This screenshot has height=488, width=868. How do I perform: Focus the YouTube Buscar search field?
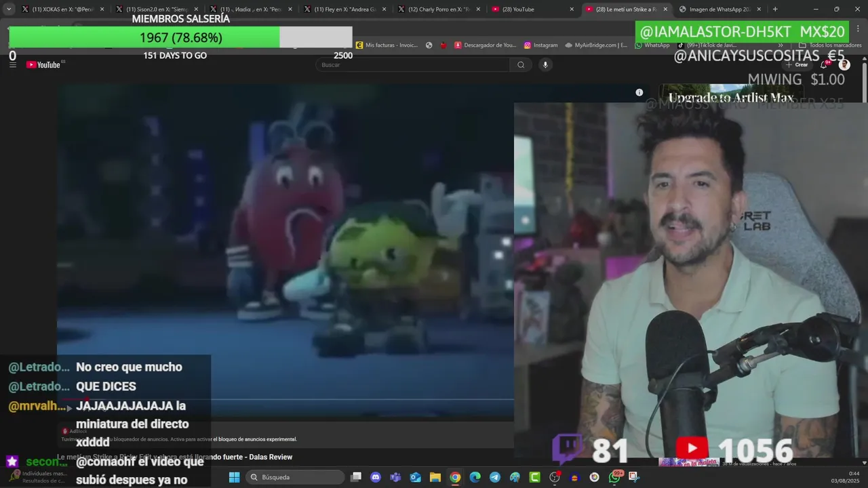tap(414, 65)
